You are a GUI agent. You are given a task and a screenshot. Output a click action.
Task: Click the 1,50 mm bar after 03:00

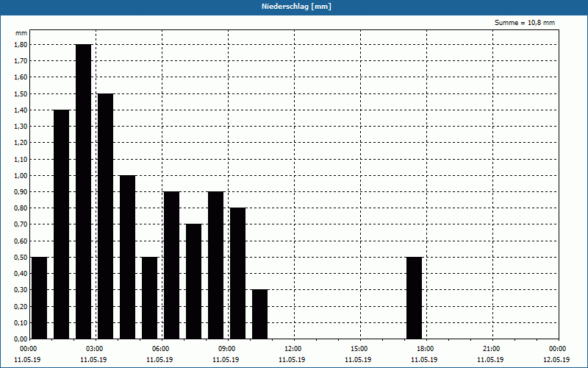pos(105,216)
